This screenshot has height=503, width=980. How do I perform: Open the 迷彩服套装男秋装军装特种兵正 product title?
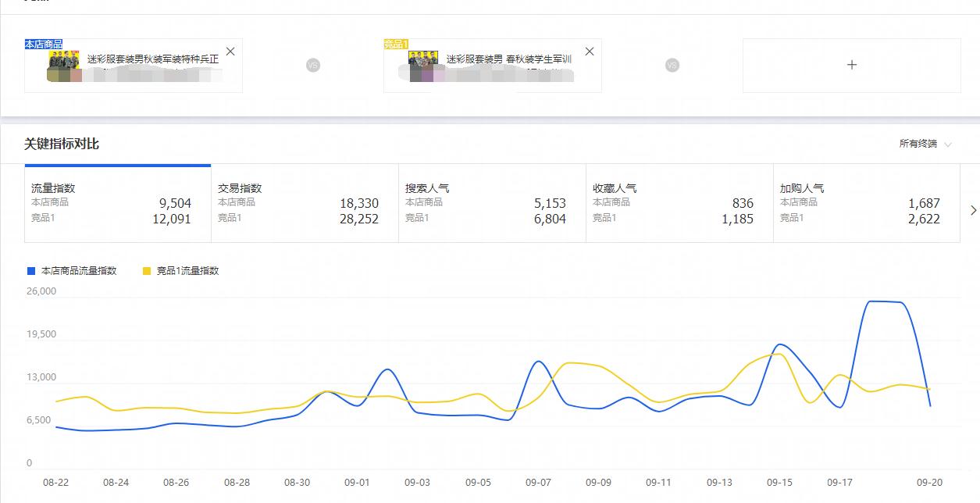[x=153, y=59]
